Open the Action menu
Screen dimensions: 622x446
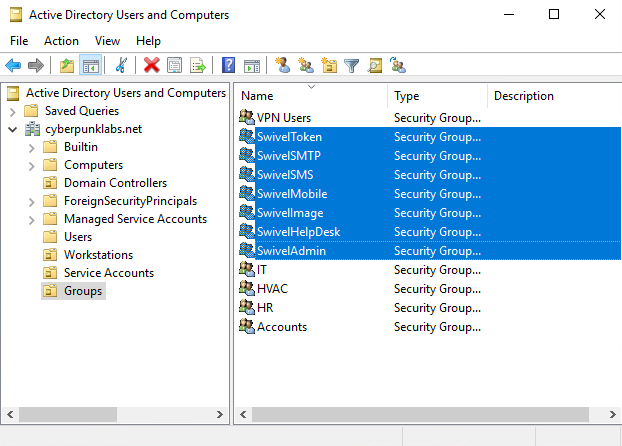(61, 41)
